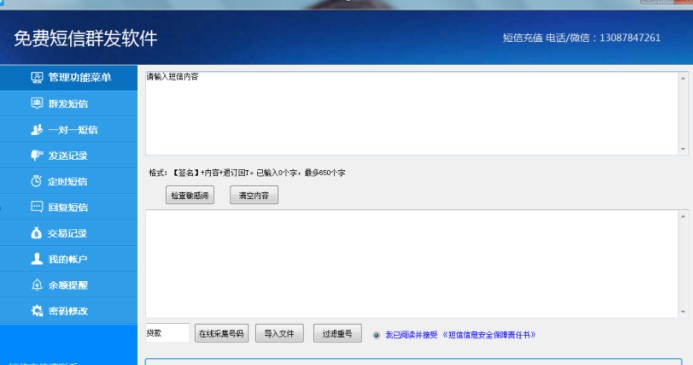Open the 发送记录 menu item

pos(69,155)
